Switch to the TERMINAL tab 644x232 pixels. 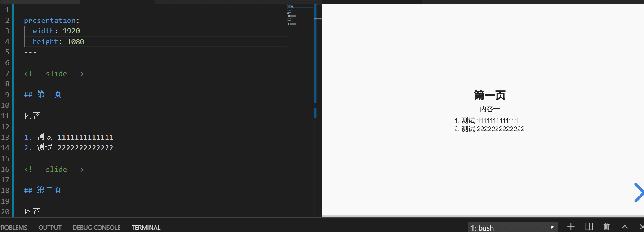[146, 228]
